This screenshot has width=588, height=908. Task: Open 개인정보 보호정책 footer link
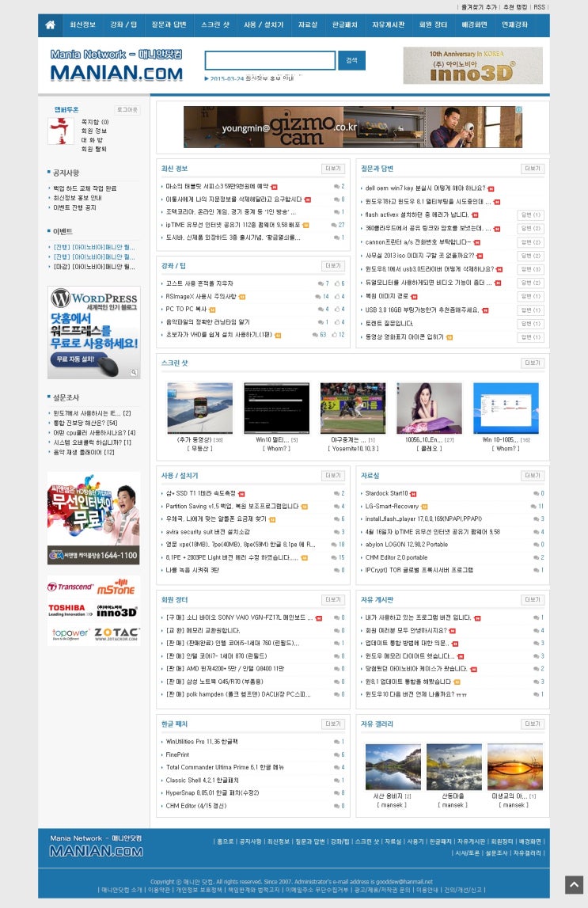[199, 890]
